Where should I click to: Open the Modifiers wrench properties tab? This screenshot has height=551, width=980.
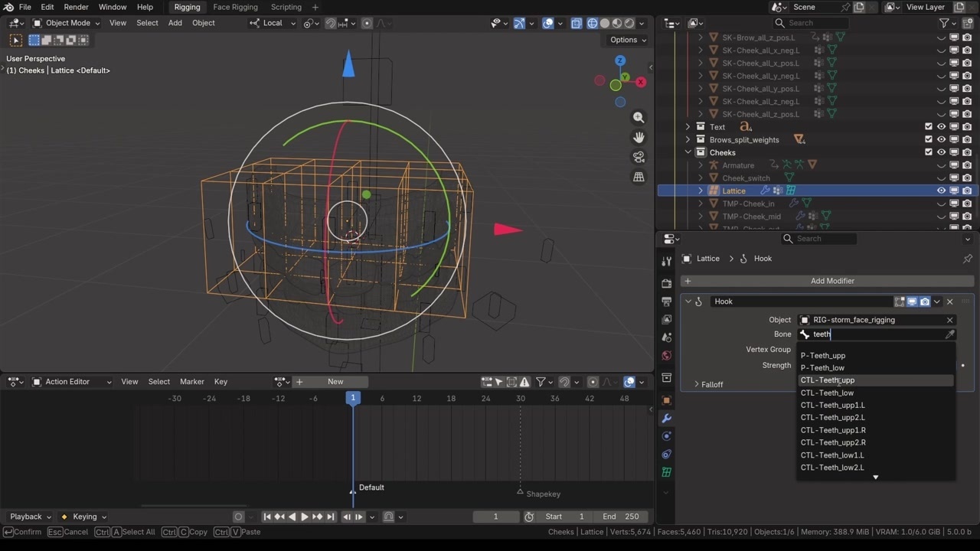666,418
